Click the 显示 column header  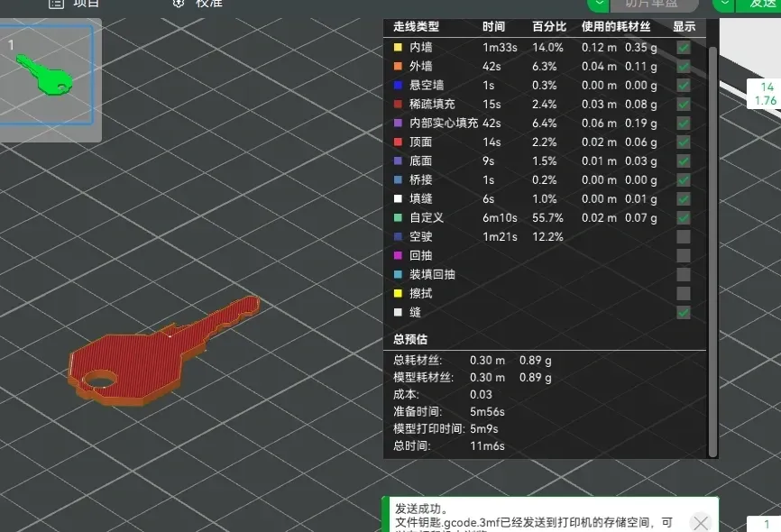coord(684,26)
